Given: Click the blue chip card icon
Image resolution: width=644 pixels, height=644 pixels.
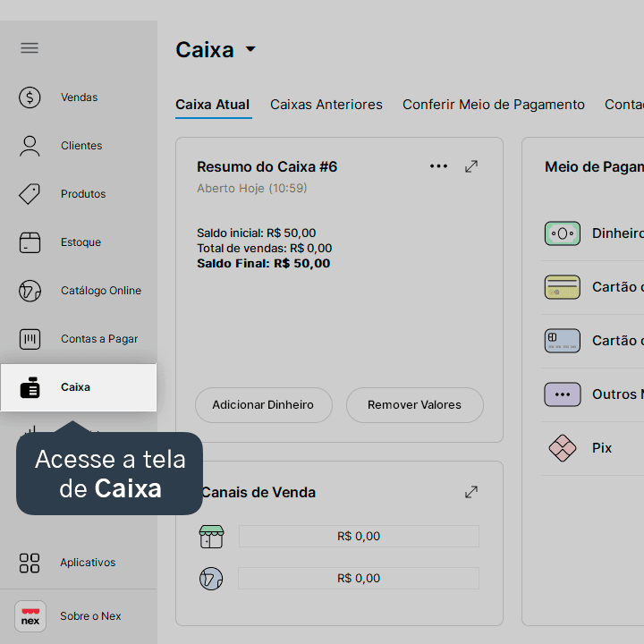Looking at the screenshot, I should click(563, 341).
